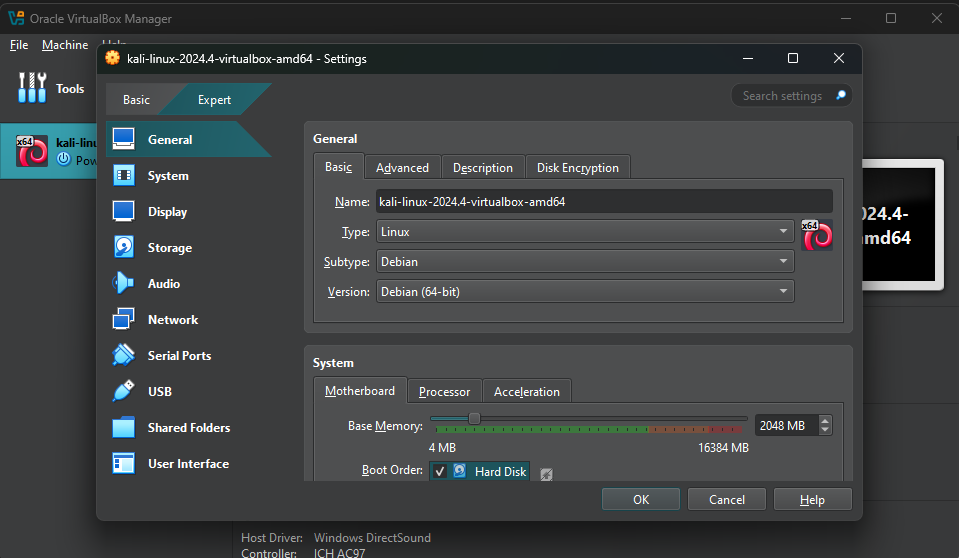Click inside the Name text field
This screenshot has width=959, height=558.
pos(604,201)
